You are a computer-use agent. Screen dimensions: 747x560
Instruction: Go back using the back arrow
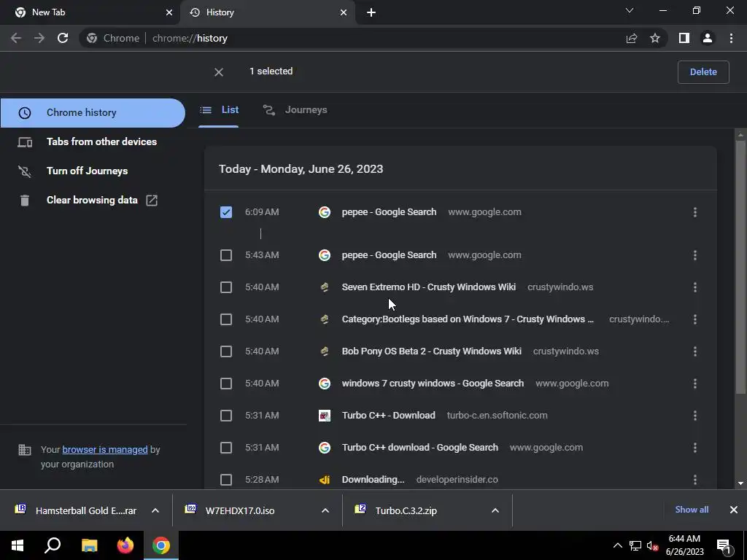click(x=16, y=38)
